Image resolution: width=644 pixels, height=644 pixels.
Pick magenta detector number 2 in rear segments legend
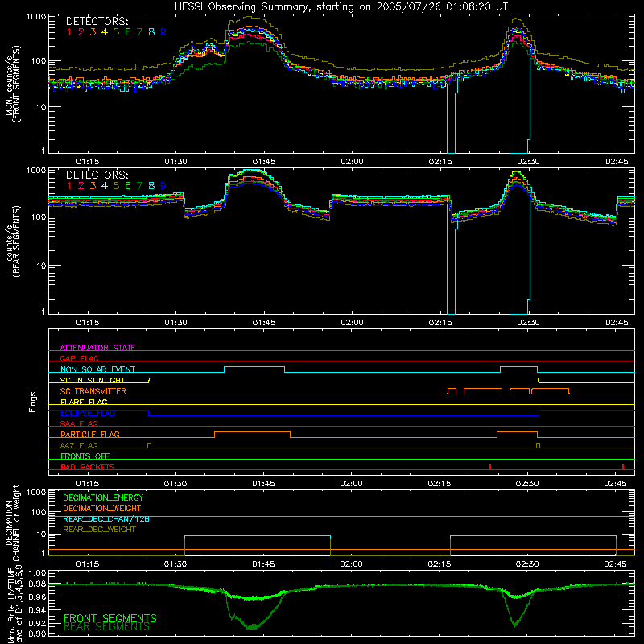click(81, 186)
